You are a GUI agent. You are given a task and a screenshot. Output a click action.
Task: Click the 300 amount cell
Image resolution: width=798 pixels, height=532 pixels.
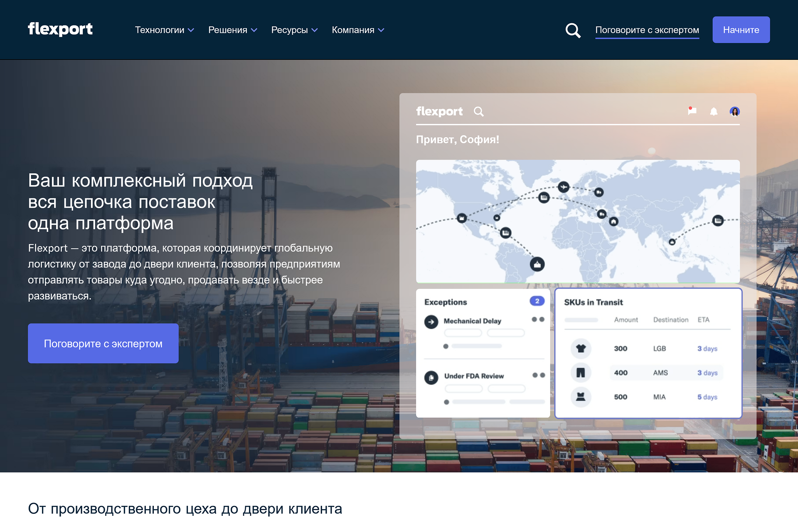point(621,348)
